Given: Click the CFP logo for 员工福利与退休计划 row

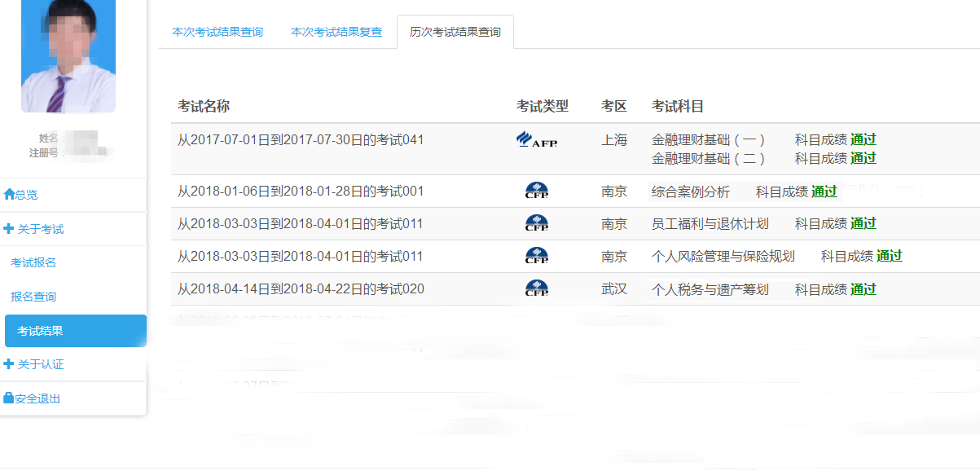Looking at the screenshot, I should pos(537,223).
